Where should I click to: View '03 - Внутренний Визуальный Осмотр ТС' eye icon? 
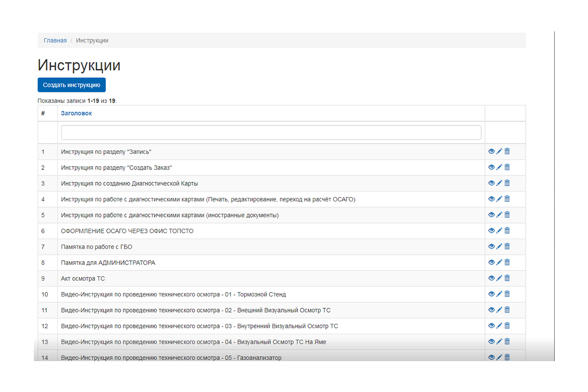coord(491,325)
